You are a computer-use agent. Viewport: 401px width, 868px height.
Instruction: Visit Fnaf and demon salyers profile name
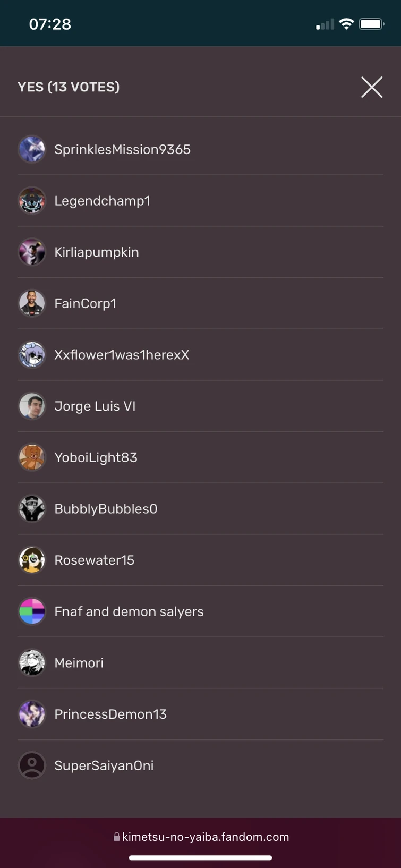(129, 611)
